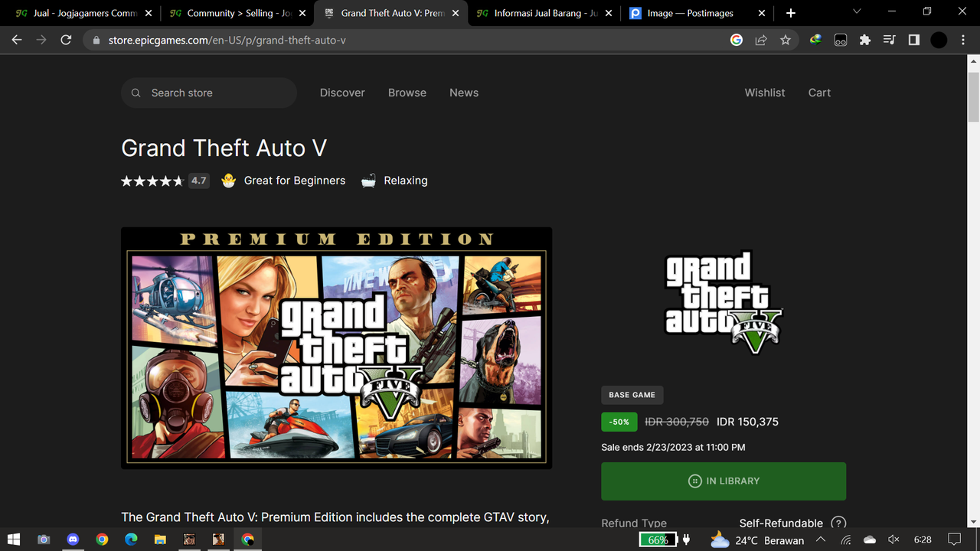This screenshot has height=551, width=980.
Task: Switch to Informasi Jual Barang tab
Action: [x=544, y=13]
